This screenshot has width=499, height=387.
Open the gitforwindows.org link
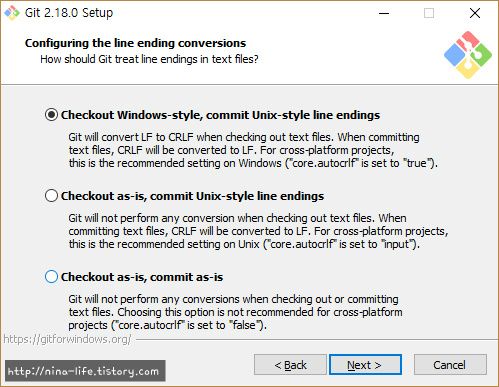tap(67, 339)
